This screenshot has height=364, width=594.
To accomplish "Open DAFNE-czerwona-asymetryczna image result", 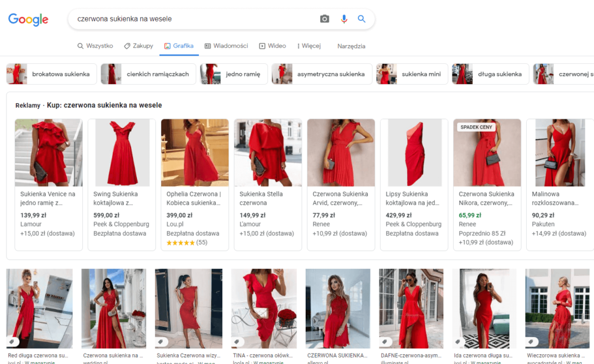I will coord(411,308).
